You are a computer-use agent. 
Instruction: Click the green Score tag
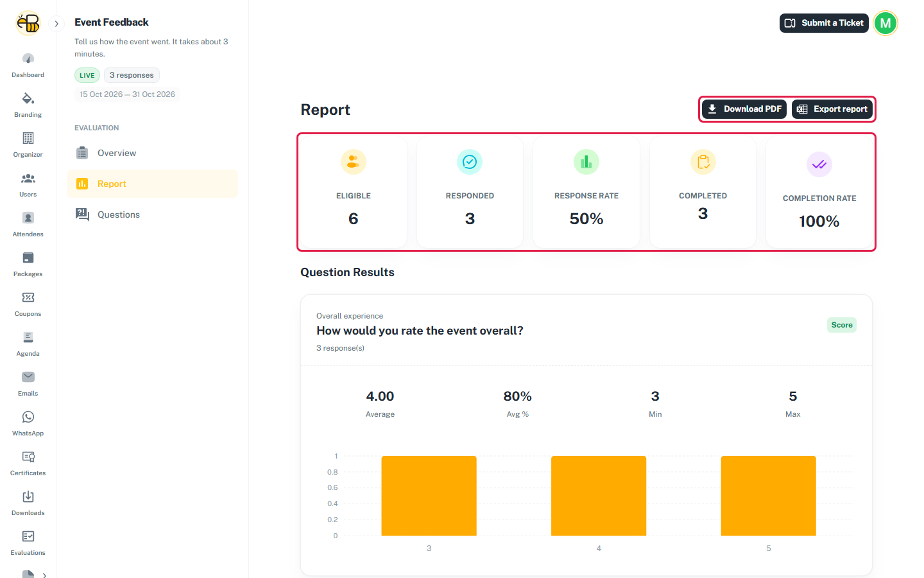tap(842, 325)
